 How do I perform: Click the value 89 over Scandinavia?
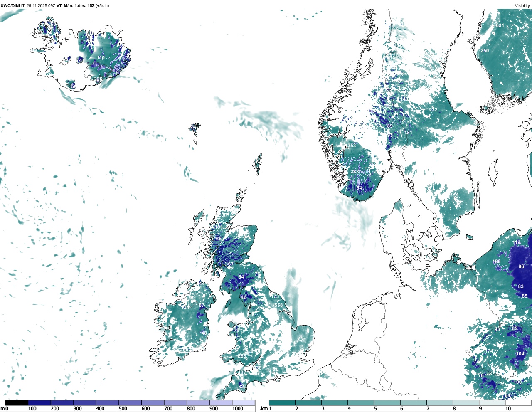(390, 126)
